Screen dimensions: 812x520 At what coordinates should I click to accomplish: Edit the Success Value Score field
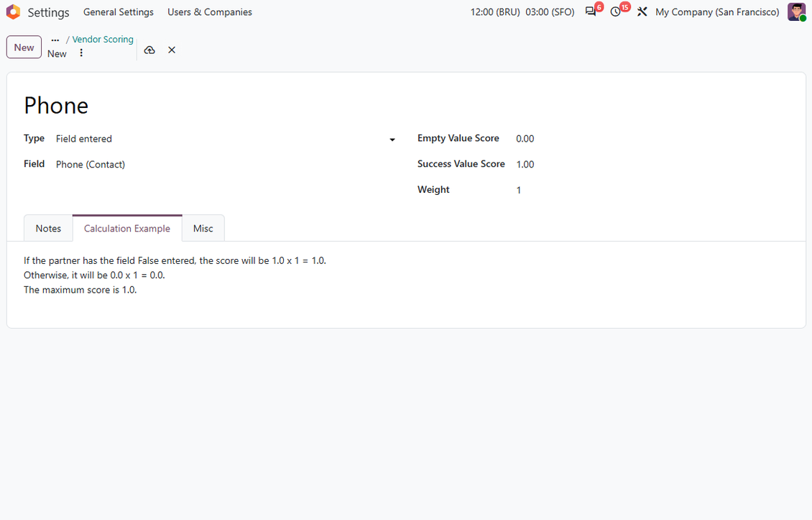click(x=652, y=165)
